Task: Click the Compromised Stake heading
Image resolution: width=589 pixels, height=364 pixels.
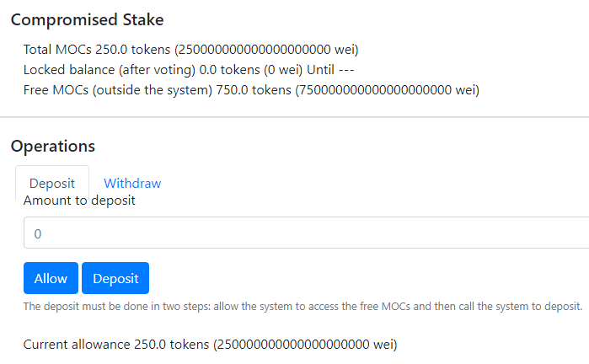Action: click(88, 19)
